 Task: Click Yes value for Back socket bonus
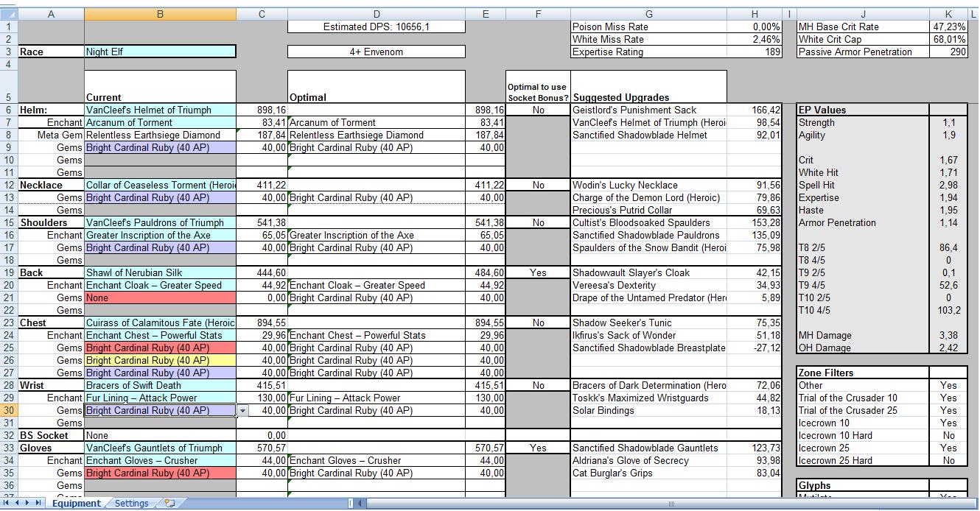tap(538, 272)
